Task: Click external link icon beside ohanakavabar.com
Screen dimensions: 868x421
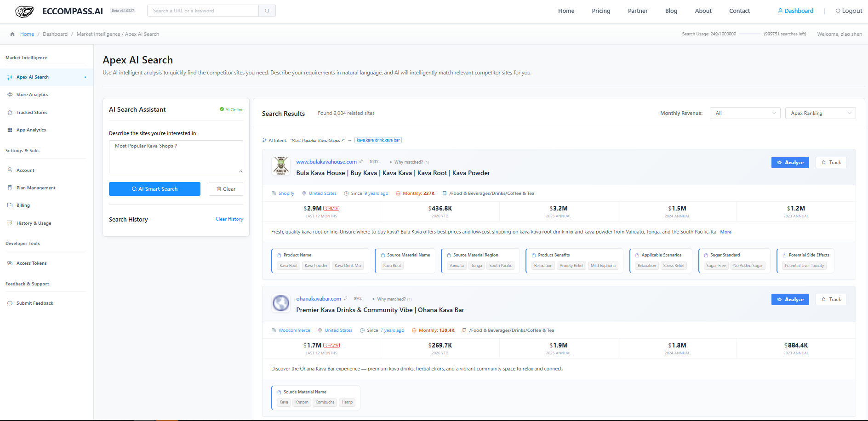Action: pyautogui.click(x=346, y=298)
